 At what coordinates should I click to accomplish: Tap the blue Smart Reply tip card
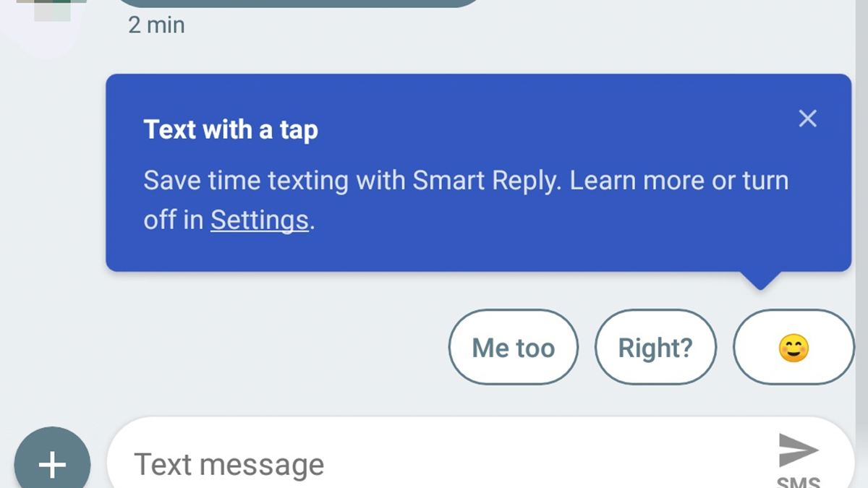(478, 173)
